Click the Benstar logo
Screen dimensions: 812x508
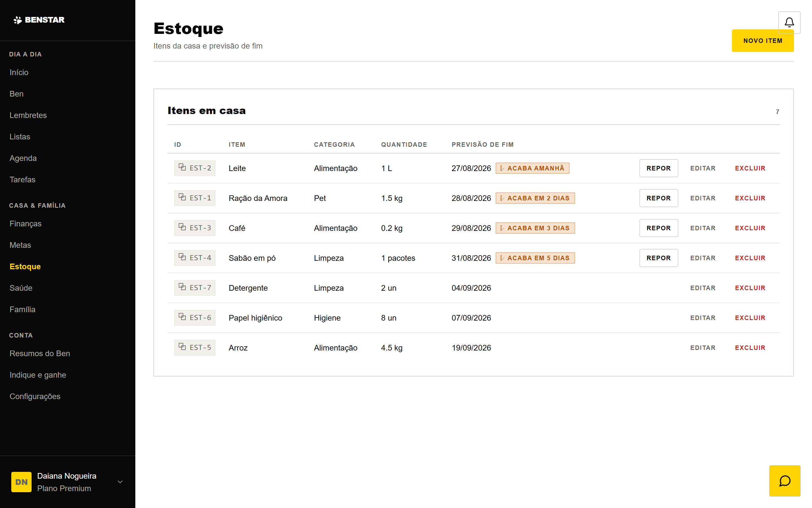pos(39,20)
